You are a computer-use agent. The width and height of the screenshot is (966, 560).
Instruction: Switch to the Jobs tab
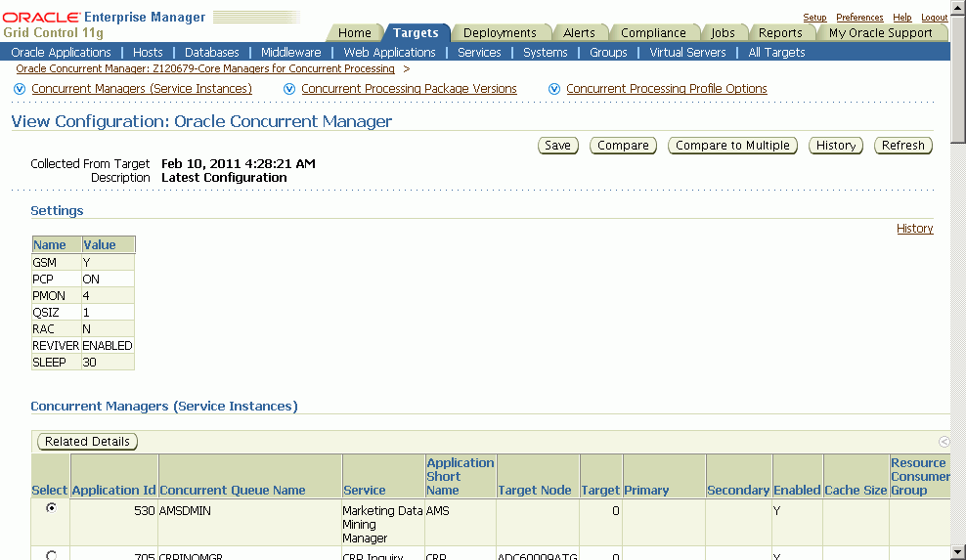pos(723,32)
